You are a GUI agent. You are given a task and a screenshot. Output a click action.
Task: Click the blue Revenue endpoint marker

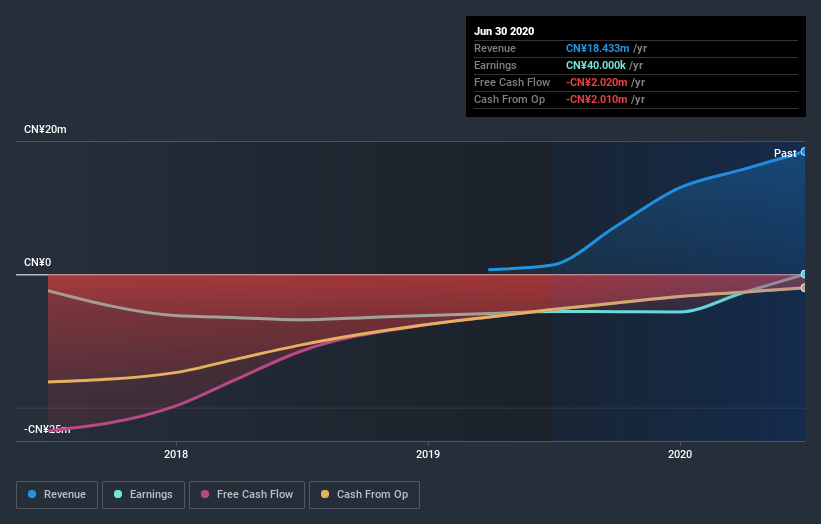click(804, 152)
